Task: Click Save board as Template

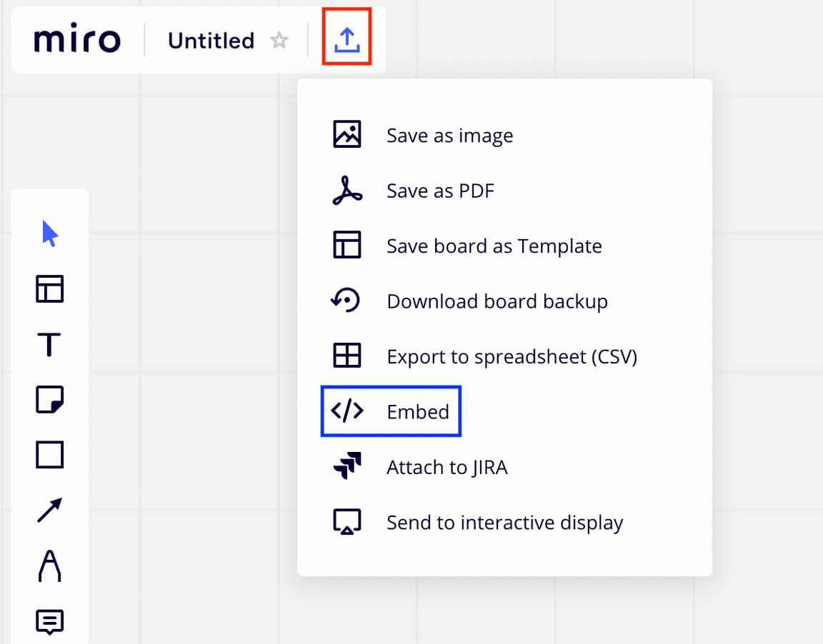Action: [494, 246]
